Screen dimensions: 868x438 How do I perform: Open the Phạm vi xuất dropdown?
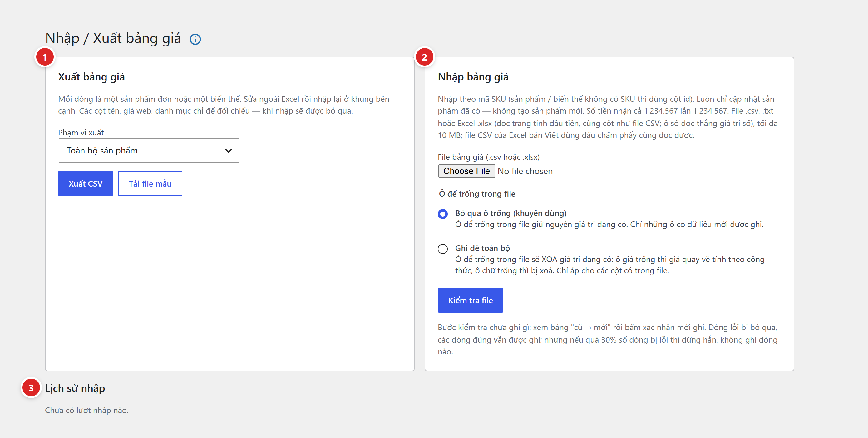[149, 150]
